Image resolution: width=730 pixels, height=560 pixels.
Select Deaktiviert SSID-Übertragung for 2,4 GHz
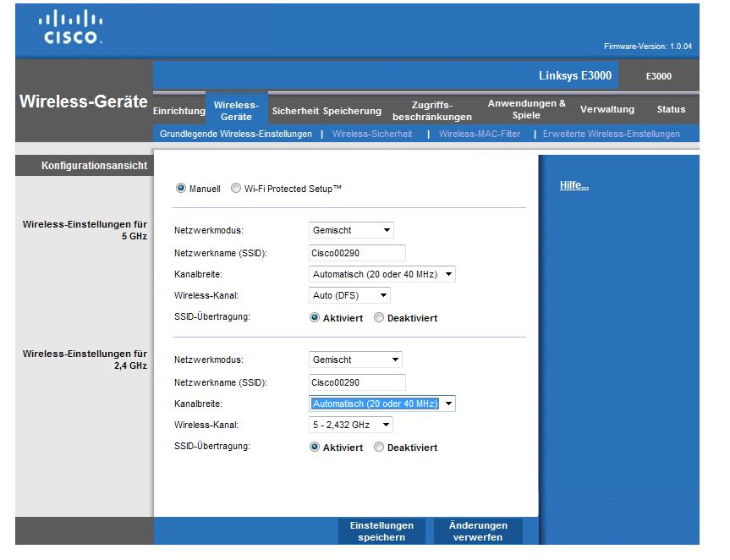tap(379, 447)
